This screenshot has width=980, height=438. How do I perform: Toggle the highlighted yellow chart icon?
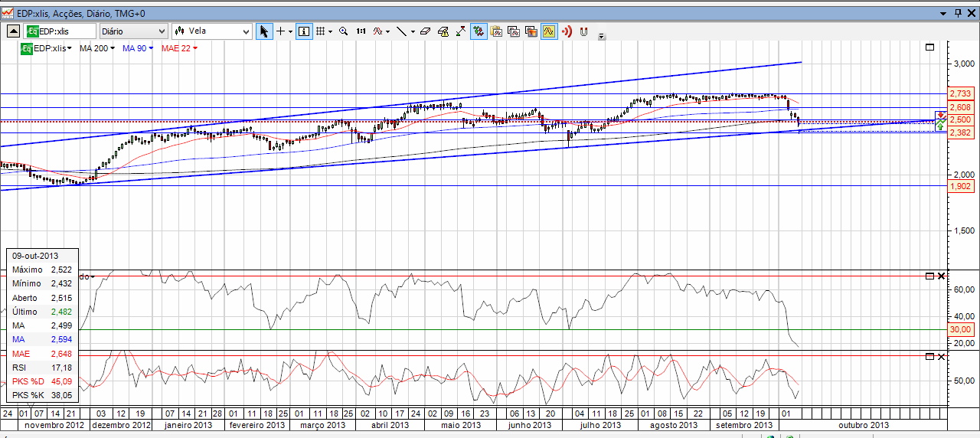549,31
